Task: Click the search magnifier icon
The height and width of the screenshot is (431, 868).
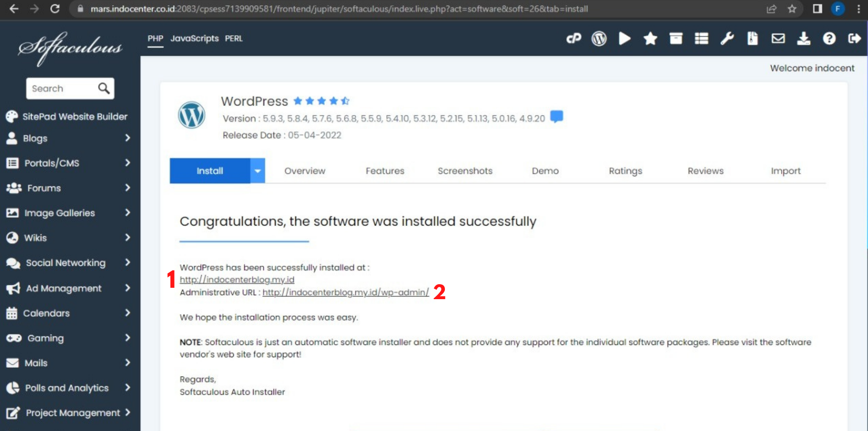Action: click(104, 88)
